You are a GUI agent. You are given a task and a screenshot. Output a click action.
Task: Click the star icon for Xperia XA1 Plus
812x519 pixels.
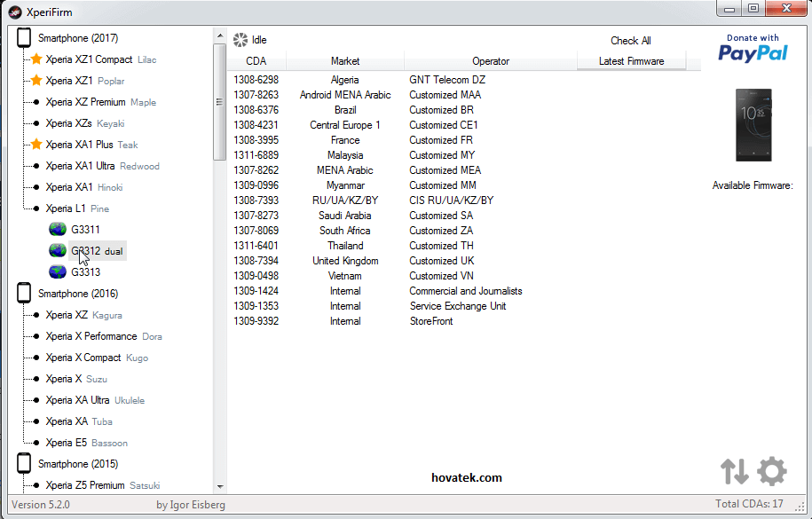pos(36,144)
